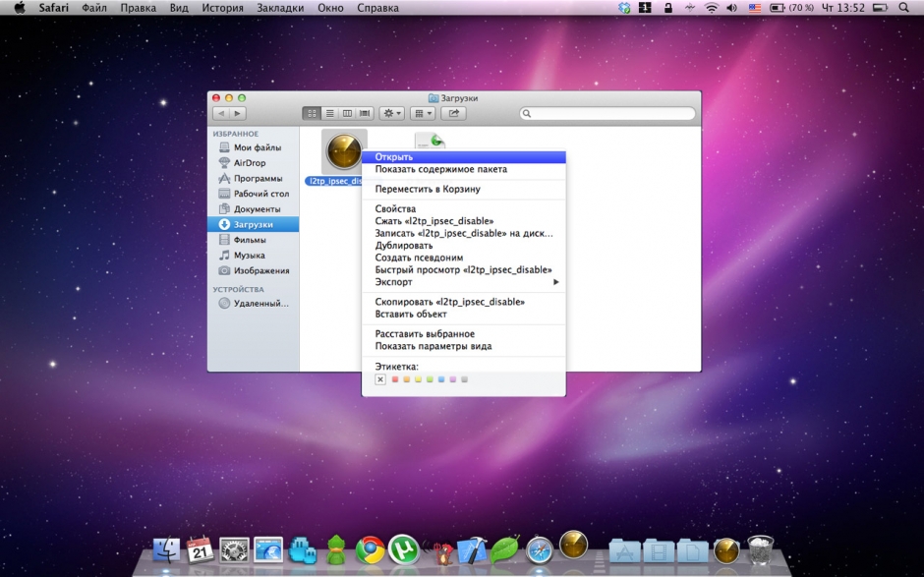The width and height of the screenshot is (924, 577).
Task: Apply the yellow label color
Action: tap(419, 379)
